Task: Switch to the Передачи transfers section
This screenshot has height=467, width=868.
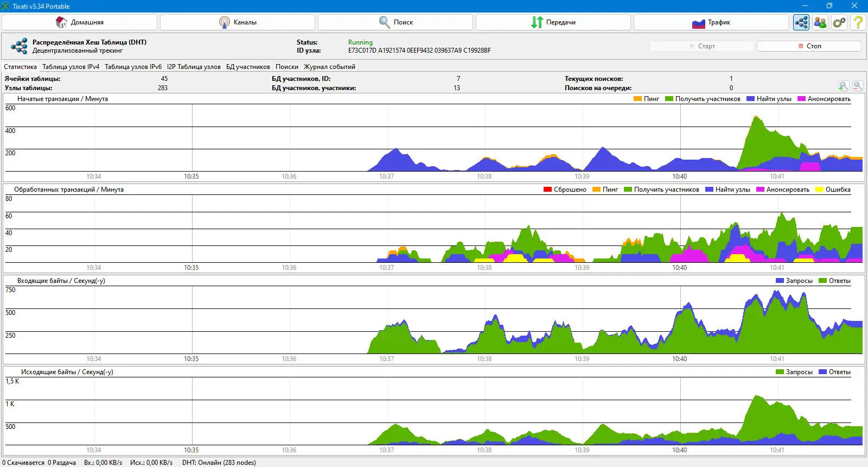Action: 553,22
